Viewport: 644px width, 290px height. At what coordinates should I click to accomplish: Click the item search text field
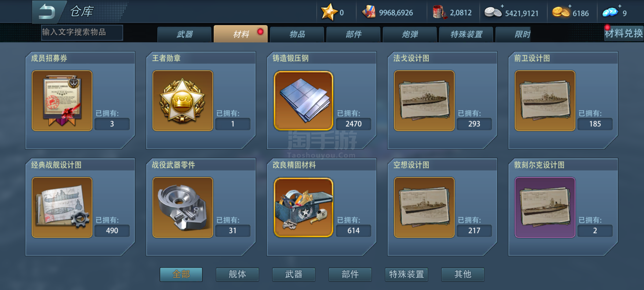tap(82, 32)
